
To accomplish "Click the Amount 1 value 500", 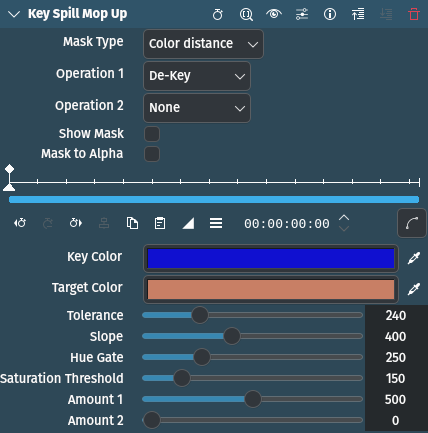I will click(x=396, y=399).
